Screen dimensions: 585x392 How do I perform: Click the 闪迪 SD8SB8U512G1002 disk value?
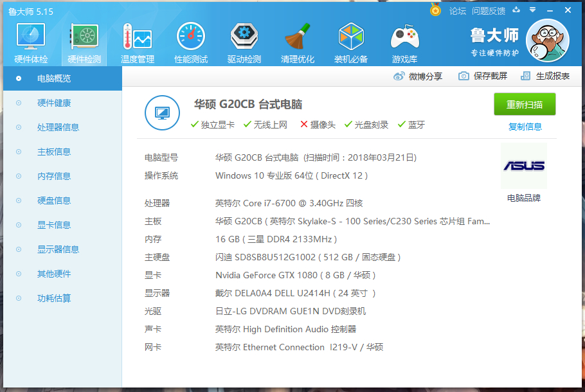(x=308, y=257)
